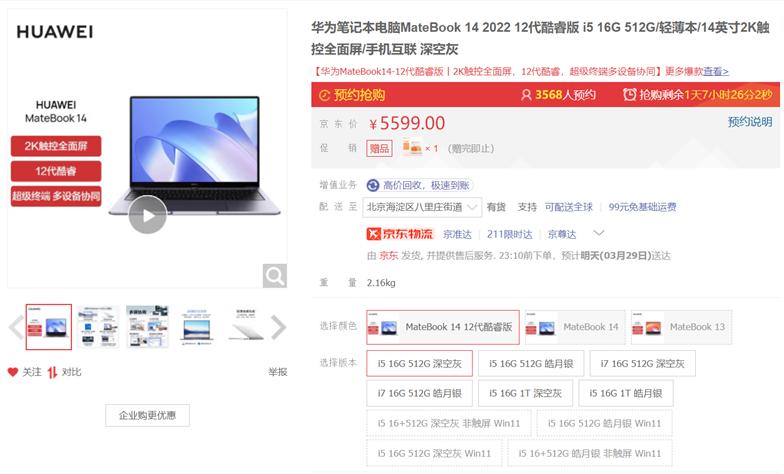This screenshot has height=474, width=784.
Task: Select MateBook 14 12代酷睿版 option
Action: [442, 327]
